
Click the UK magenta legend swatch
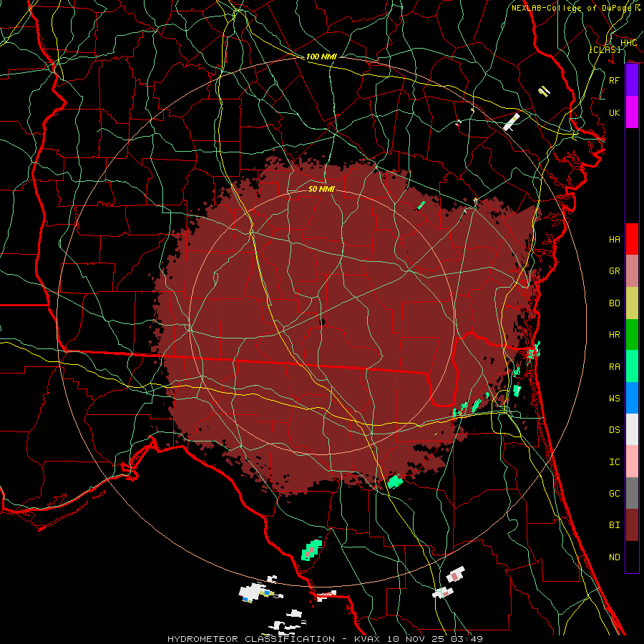point(632,112)
